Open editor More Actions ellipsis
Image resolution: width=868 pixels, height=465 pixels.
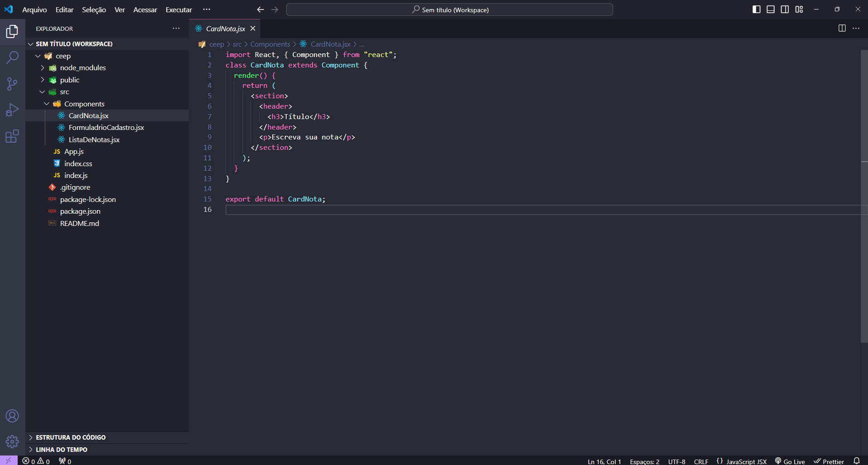pyautogui.click(x=856, y=28)
